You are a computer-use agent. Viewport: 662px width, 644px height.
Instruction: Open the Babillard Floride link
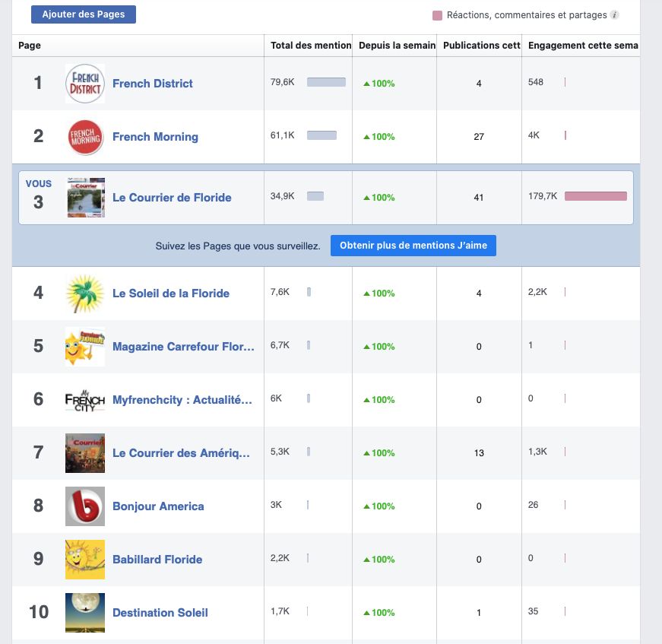tap(157, 560)
